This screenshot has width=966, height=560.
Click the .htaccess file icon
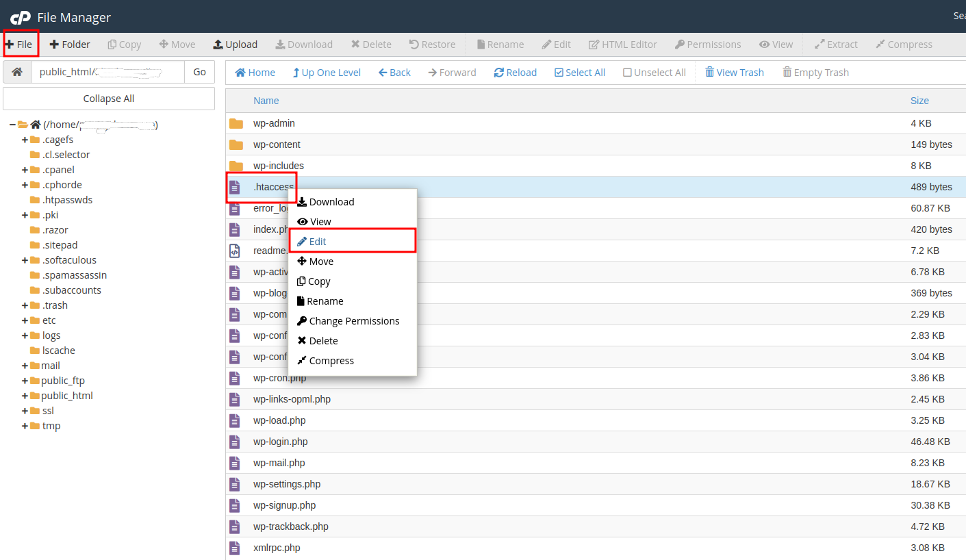coord(235,187)
